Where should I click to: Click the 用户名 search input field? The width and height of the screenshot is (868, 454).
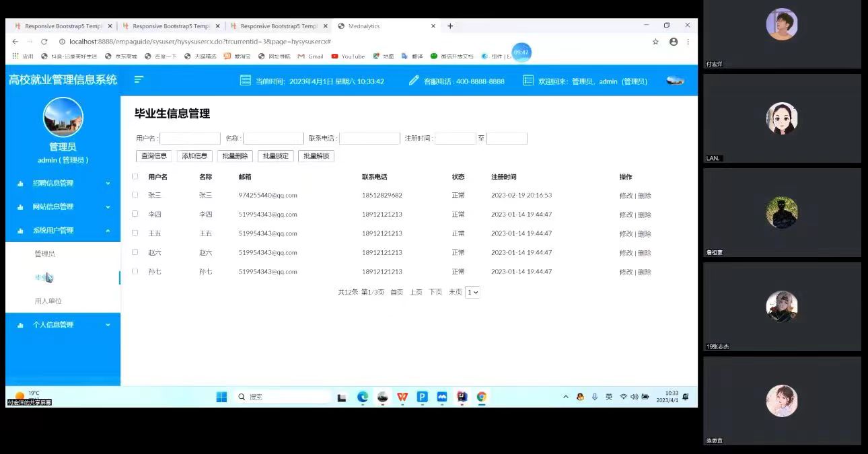pyautogui.click(x=190, y=139)
